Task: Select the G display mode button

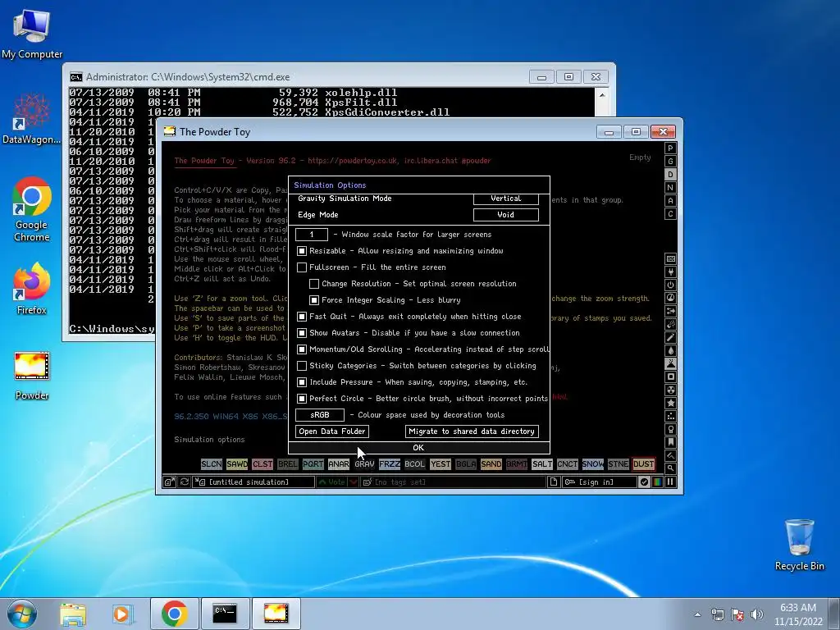Action: pyautogui.click(x=670, y=162)
